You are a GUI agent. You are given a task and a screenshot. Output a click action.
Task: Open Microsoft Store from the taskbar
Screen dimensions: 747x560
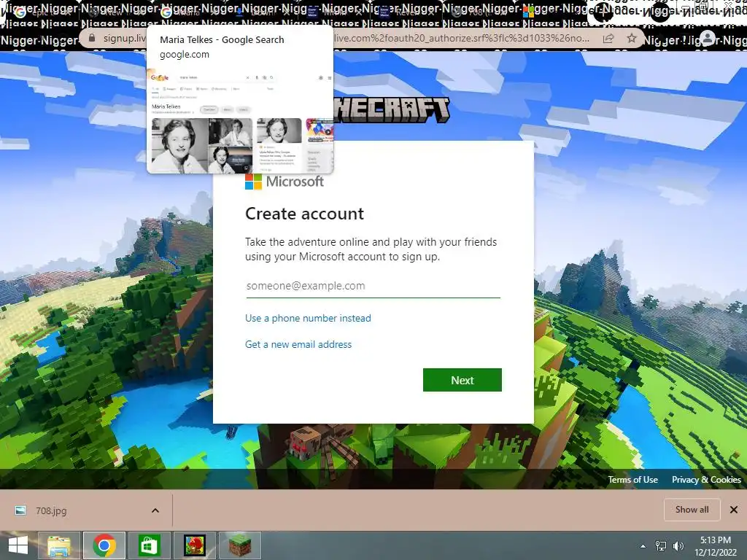click(149, 545)
